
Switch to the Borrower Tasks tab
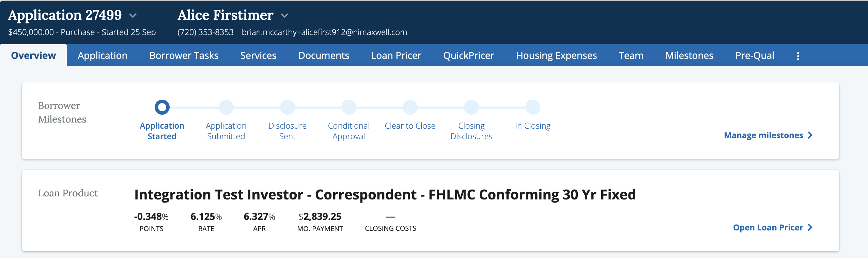pyautogui.click(x=184, y=55)
